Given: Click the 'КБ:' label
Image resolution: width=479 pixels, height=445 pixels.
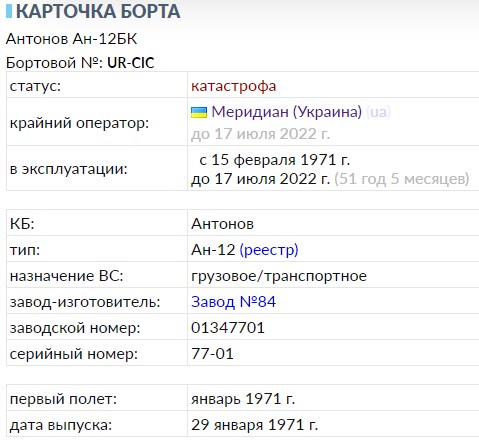Looking at the screenshot, I should [x=22, y=224].
